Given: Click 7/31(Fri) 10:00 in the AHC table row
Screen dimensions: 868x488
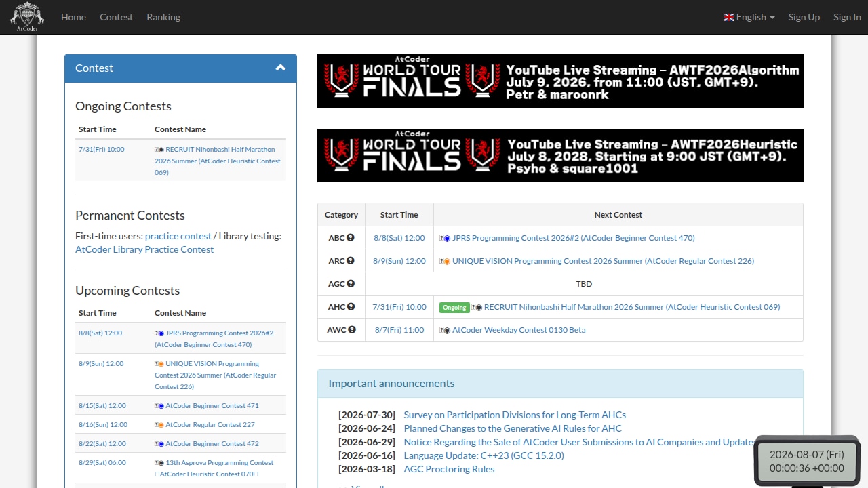Looking at the screenshot, I should click(399, 307).
